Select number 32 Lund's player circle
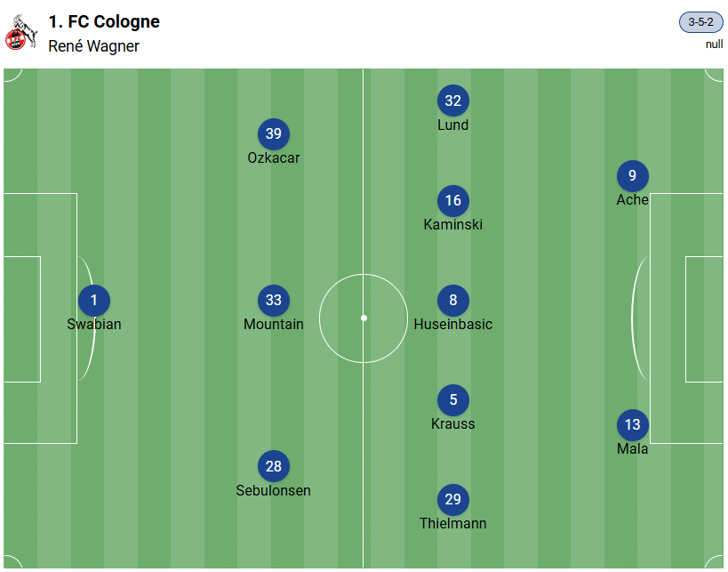728x572 pixels. [453, 101]
